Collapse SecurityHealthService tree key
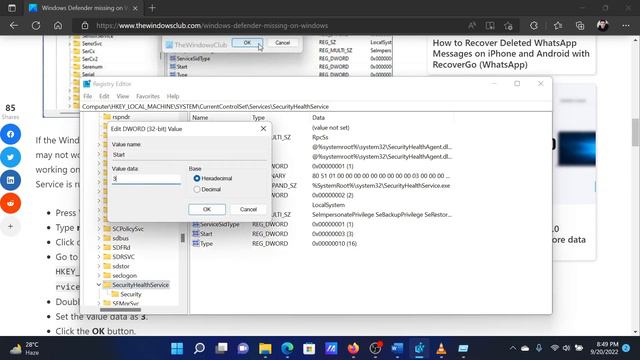Image resolution: width=640 pixels, height=360 pixels. pyautogui.click(x=99, y=285)
